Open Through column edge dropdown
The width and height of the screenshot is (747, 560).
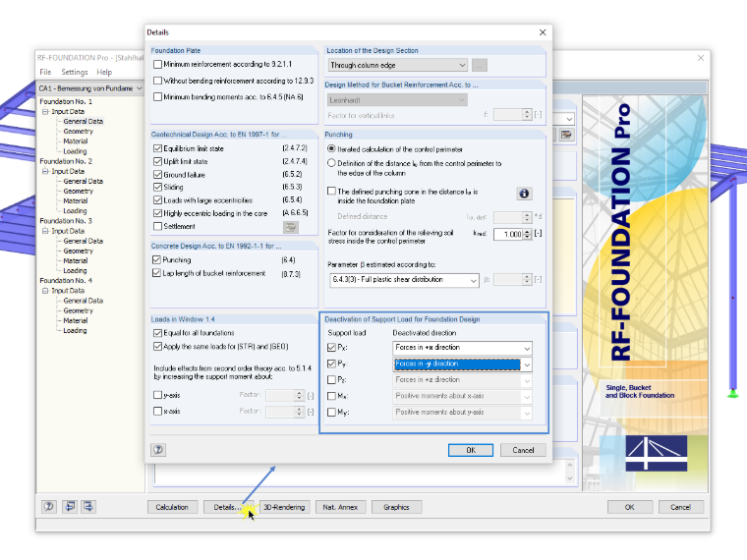coord(398,65)
